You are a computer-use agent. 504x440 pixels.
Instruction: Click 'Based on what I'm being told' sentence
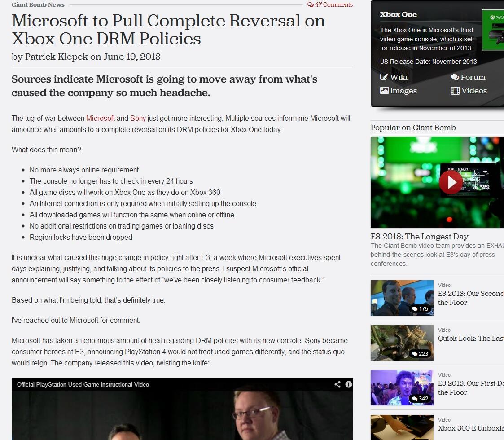tap(88, 300)
